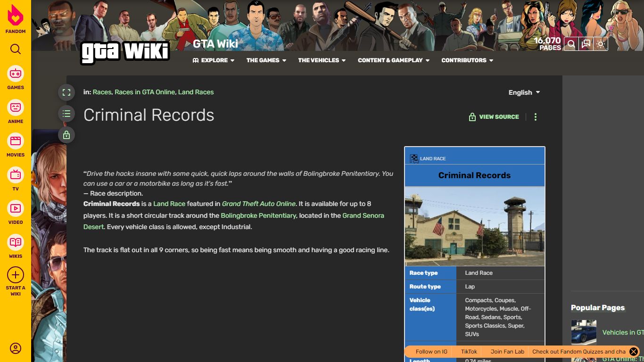Open the English language dropdown
The width and height of the screenshot is (644, 362).
tap(524, 92)
